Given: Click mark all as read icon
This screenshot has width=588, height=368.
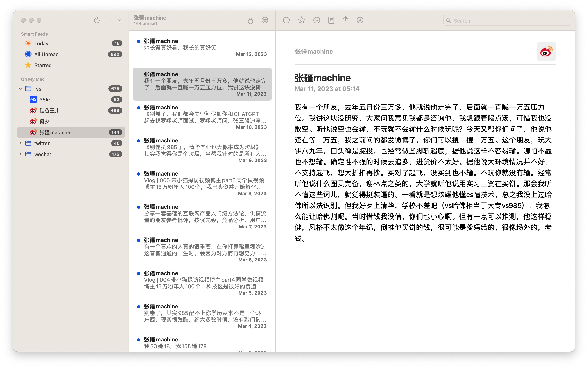Looking at the screenshot, I should [x=250, y=20].
